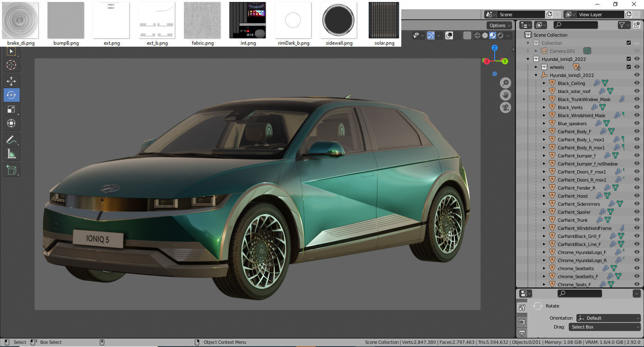Hide Blue_speakers with eye icon
This screenshot has width=644, height=347.
(x=637, y=124)
